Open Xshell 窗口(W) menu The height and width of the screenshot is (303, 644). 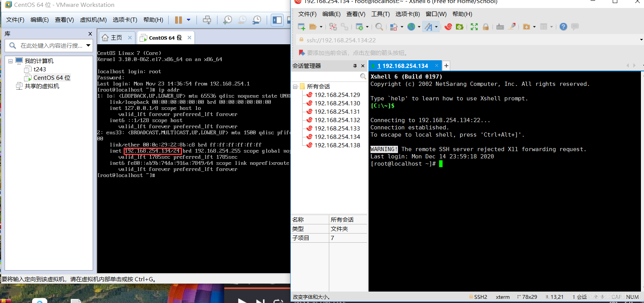[x=436, y=14]
